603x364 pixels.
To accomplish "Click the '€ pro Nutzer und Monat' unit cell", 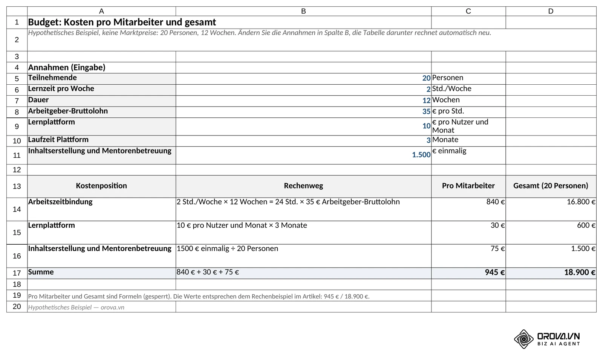I will point(468,126).
